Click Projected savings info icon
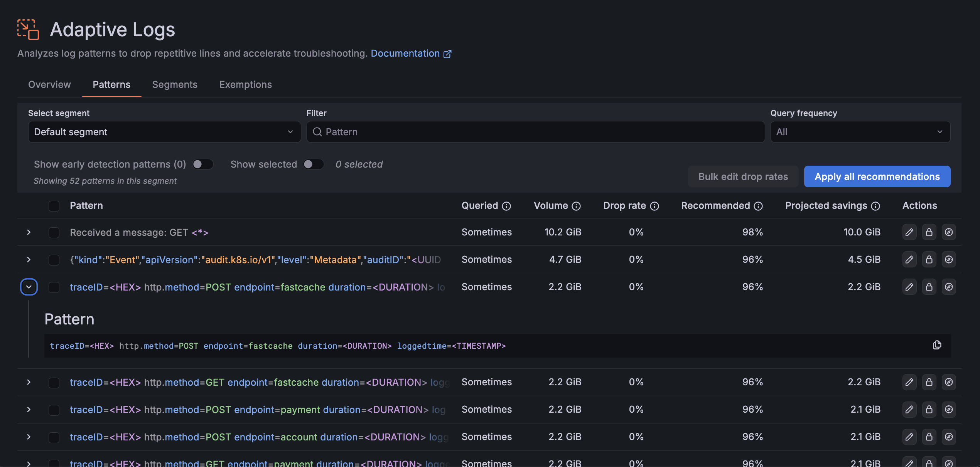 point(875,206)
